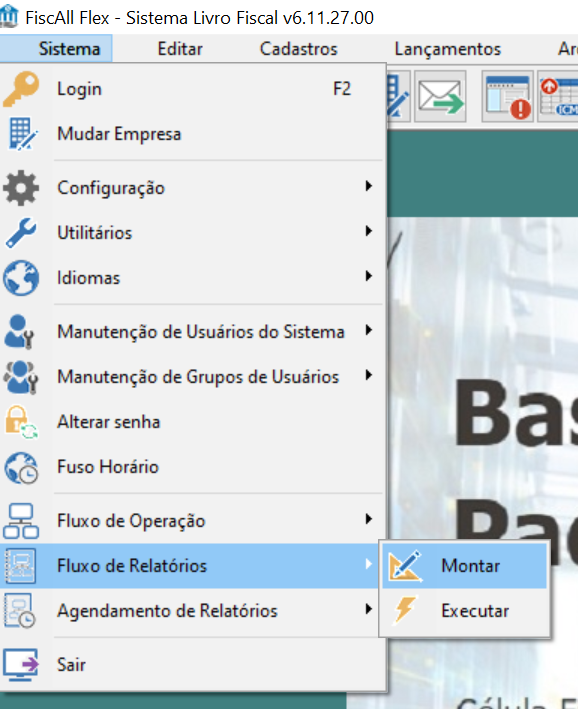The image size is (578, 709).
Task: Click the Alterar senha padlock icon
Action: click(x=21, y=422)
